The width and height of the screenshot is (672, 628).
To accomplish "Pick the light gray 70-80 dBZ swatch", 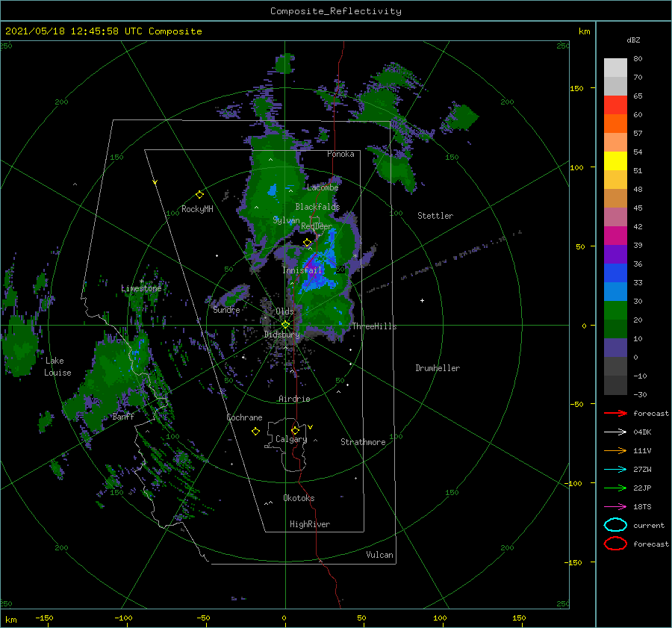I will 615,68.
